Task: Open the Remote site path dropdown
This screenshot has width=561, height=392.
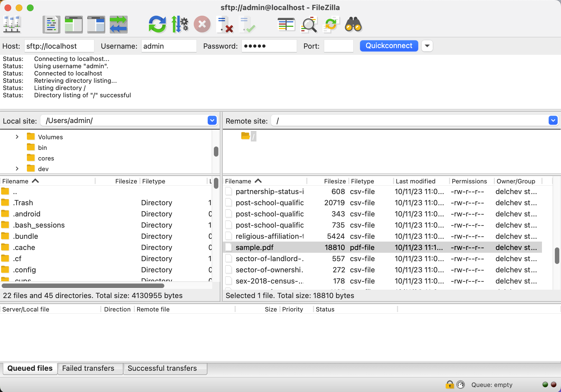Action: tap(553, 121)
